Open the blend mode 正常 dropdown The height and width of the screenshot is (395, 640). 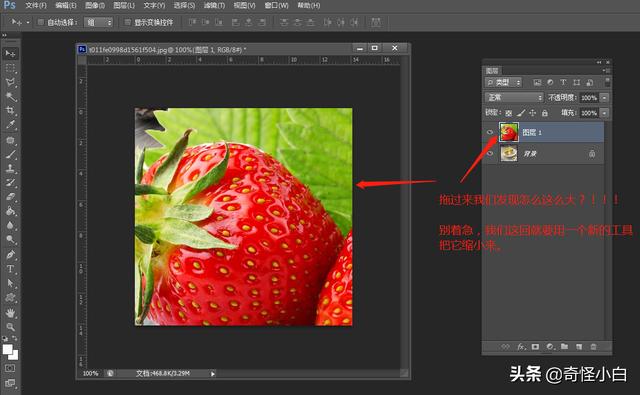point(514,98)
